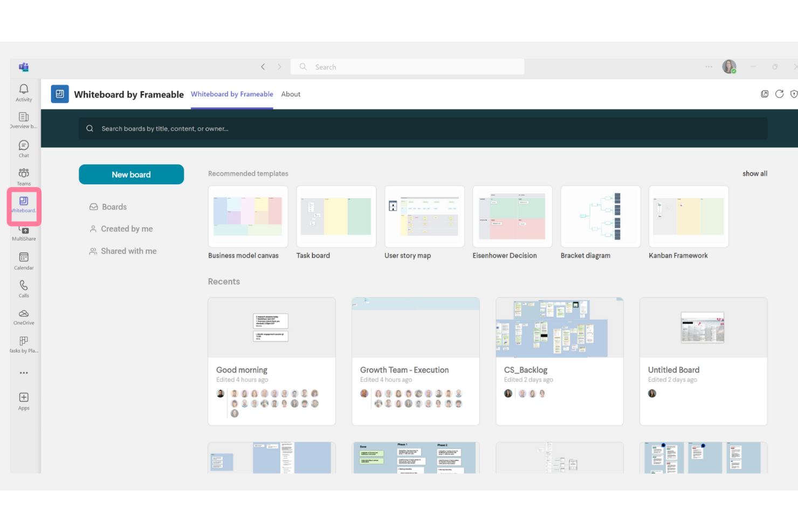Screen dimensions: 798x532
Task: Click the Recents heading
Action: pyautogui.click(x=224, y=281)
